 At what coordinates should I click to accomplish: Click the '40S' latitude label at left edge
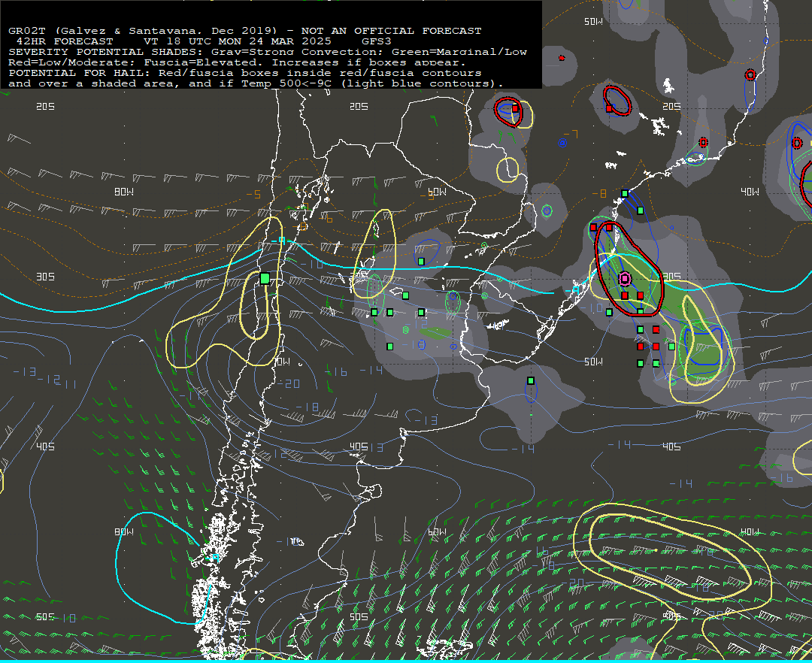[x=45, y=447]
